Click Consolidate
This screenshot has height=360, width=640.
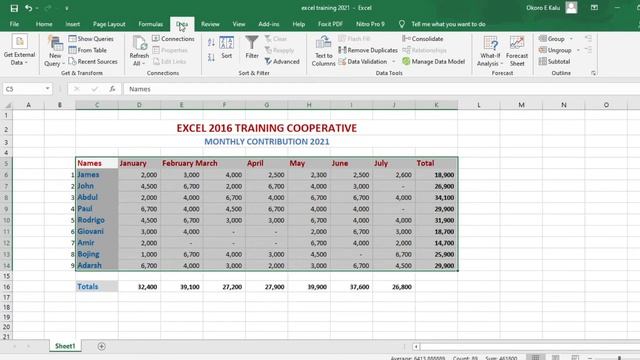pyautogui.click(x=423, y=39)
